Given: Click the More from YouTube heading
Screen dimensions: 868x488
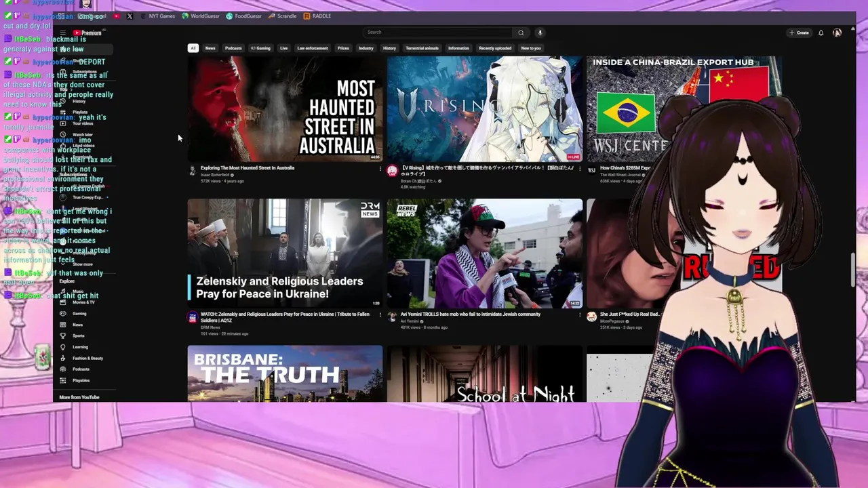Looking at the screenshot, I should [79, 397].
